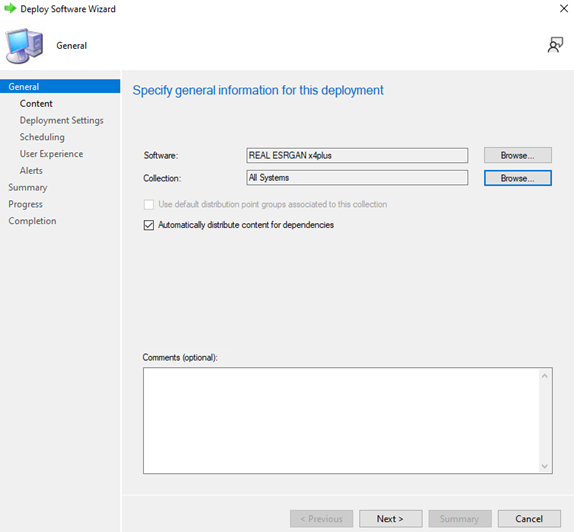Click the green arrow wizard title icon

(10, 8)
